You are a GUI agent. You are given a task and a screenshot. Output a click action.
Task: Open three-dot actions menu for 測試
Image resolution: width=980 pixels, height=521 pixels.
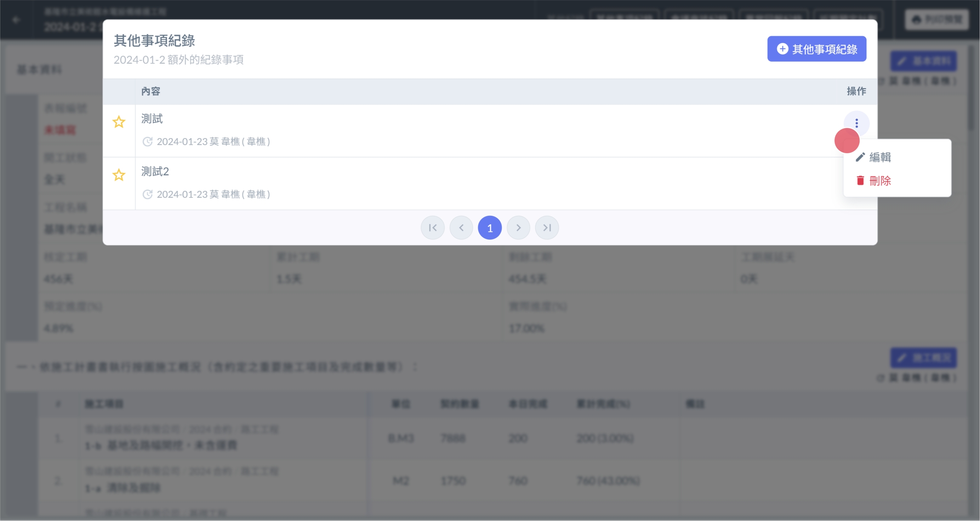(856, 123)
